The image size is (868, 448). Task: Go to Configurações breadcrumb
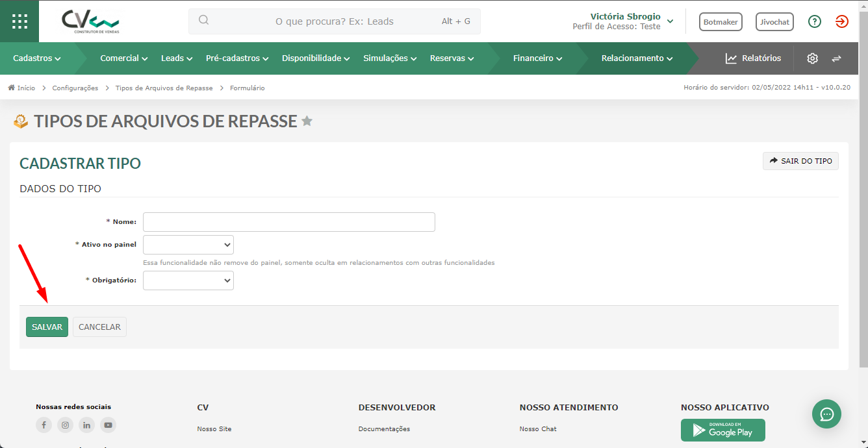pyautogui.click(x=75, y=88)
